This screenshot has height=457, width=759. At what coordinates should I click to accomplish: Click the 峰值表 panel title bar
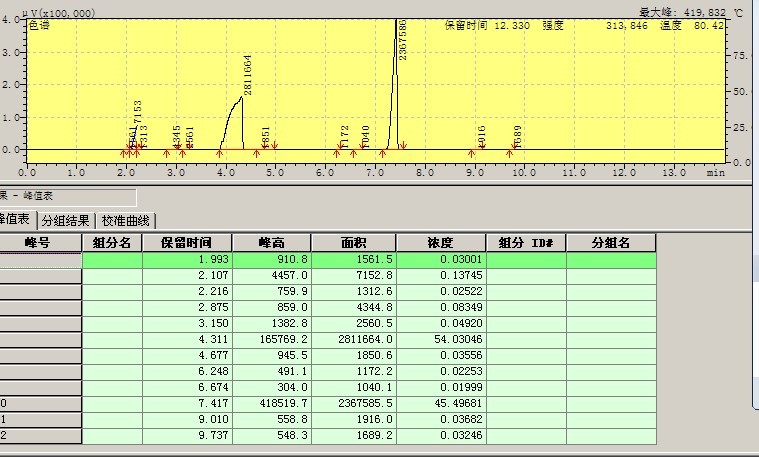coord(68,196)
